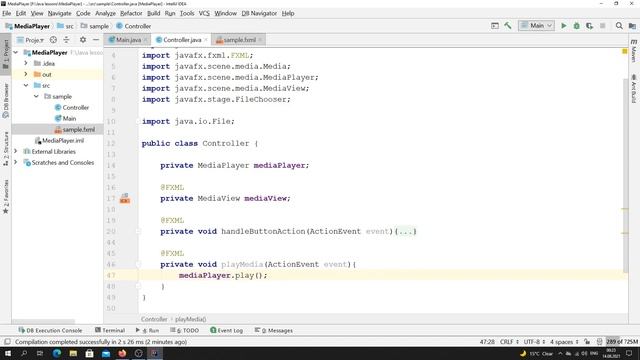Open the VCS menu

coord(204,13)
